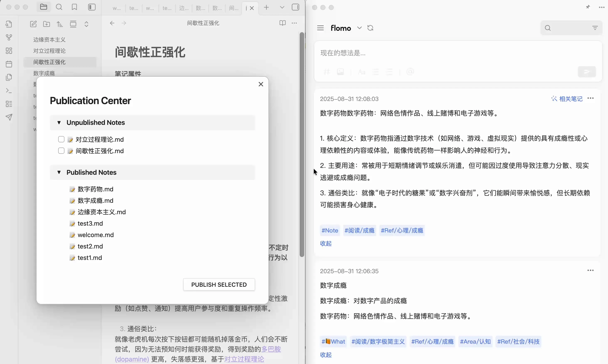Screen dimensions: 608x364
Task: Collapse the Unpublished Notes section
Action: [59, 122]
